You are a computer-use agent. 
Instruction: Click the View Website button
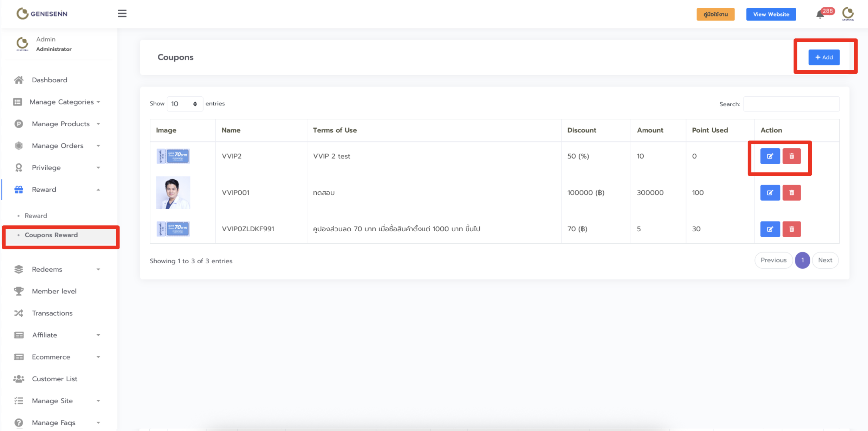[x=771, y=14]
